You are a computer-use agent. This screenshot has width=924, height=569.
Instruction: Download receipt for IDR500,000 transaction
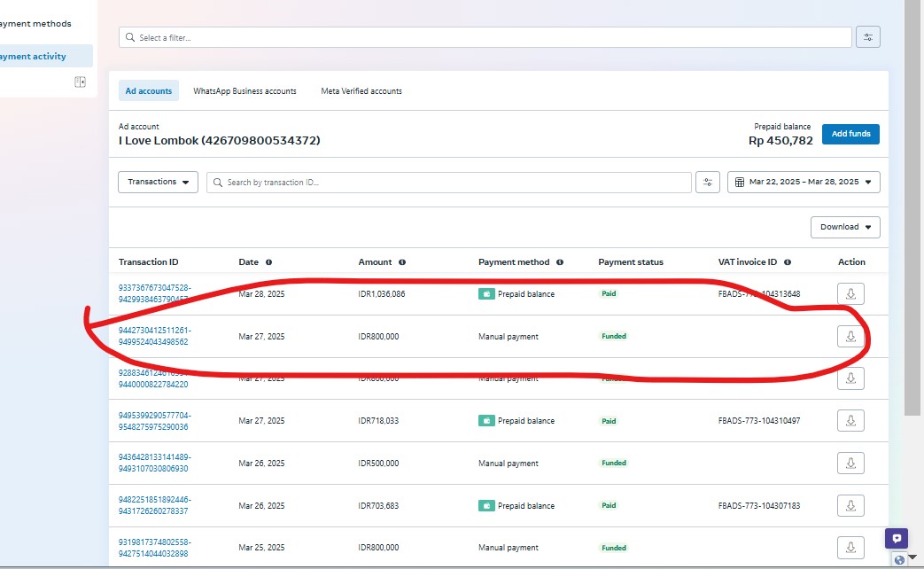coord(850,464)
